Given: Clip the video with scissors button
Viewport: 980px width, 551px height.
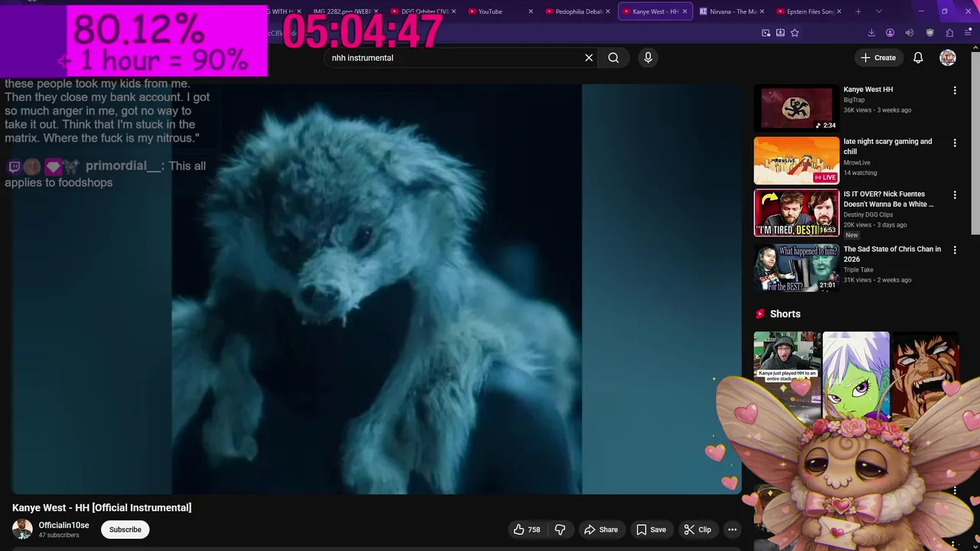Looking at the screenshot, I should click(697, 530).
